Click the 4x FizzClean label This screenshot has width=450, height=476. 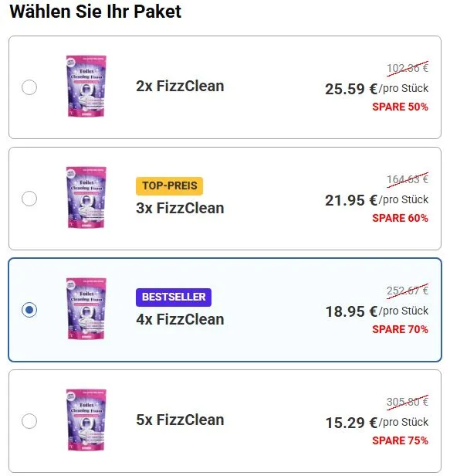[x=180, y=320]
